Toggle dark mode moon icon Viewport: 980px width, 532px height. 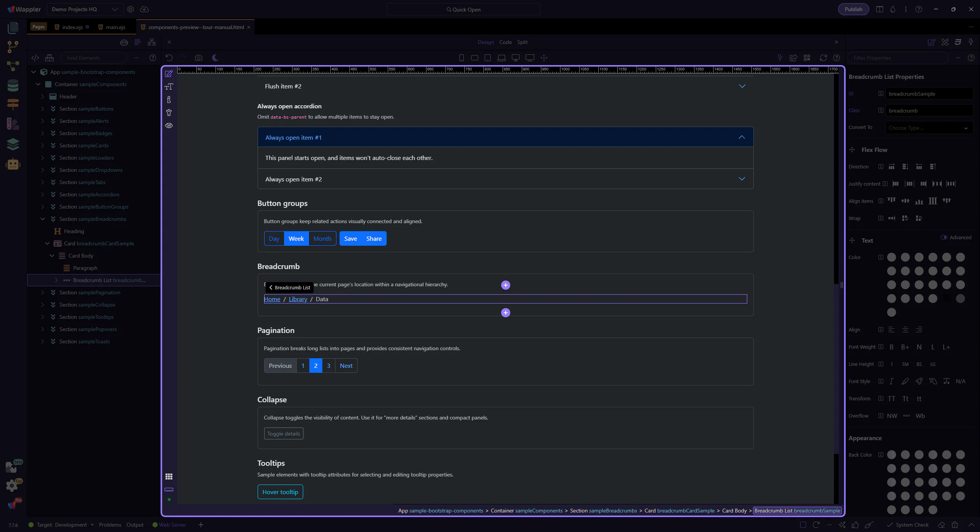(x=215, y=58)
